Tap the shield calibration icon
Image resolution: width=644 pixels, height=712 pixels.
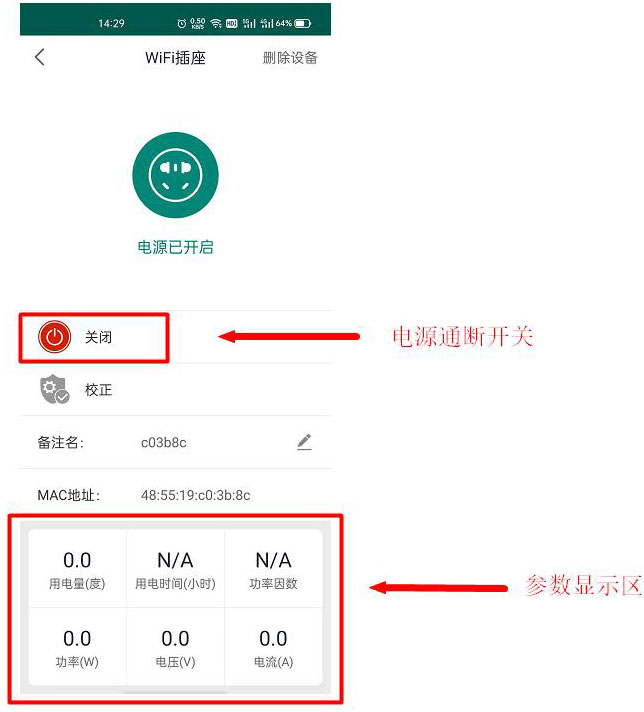54,389
